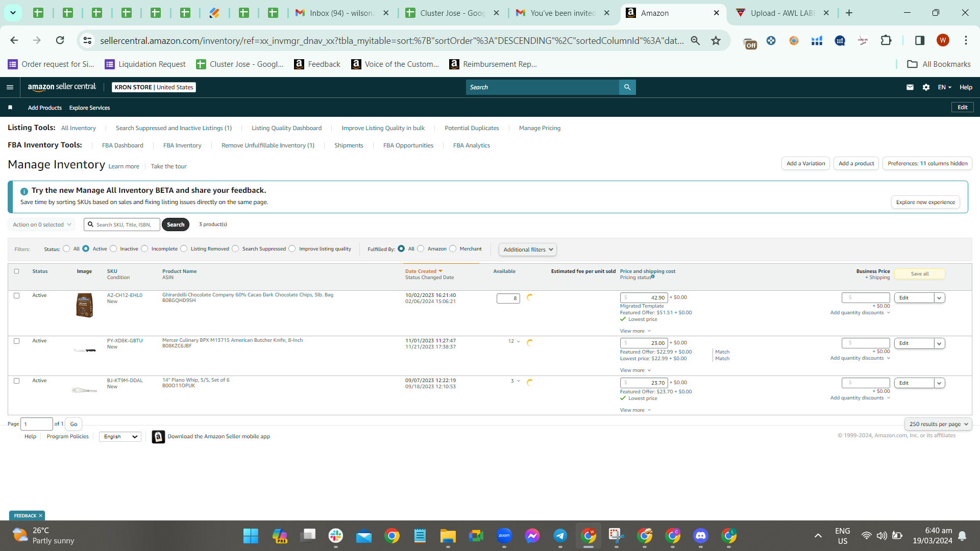980x551 pixels.
Task: Select the Mercer Butcher Knife row checkbox
Action: click(16, 341)
